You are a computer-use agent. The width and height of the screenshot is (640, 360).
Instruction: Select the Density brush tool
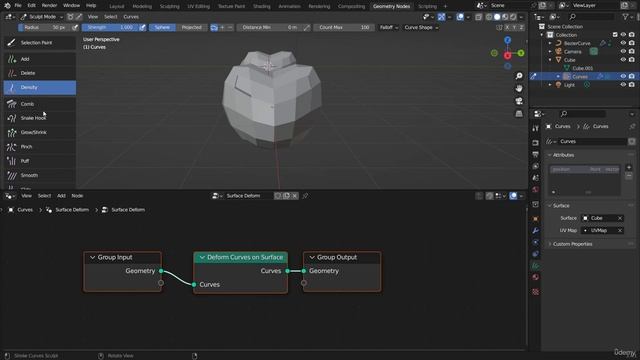(40, 87)
